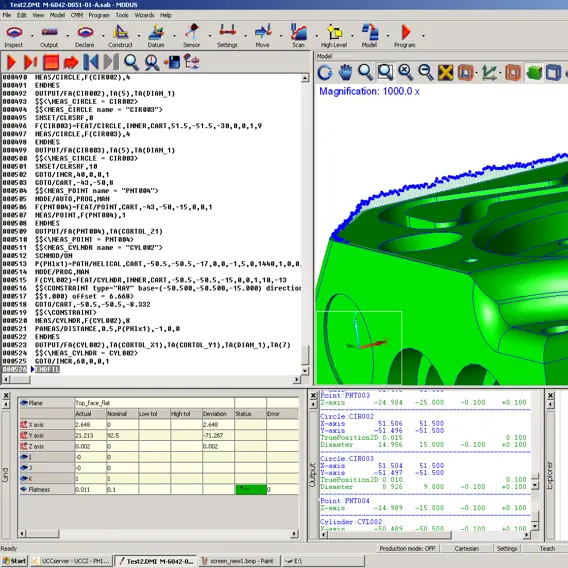Click the magnifier search icon in program toolbar

point(131,62)
